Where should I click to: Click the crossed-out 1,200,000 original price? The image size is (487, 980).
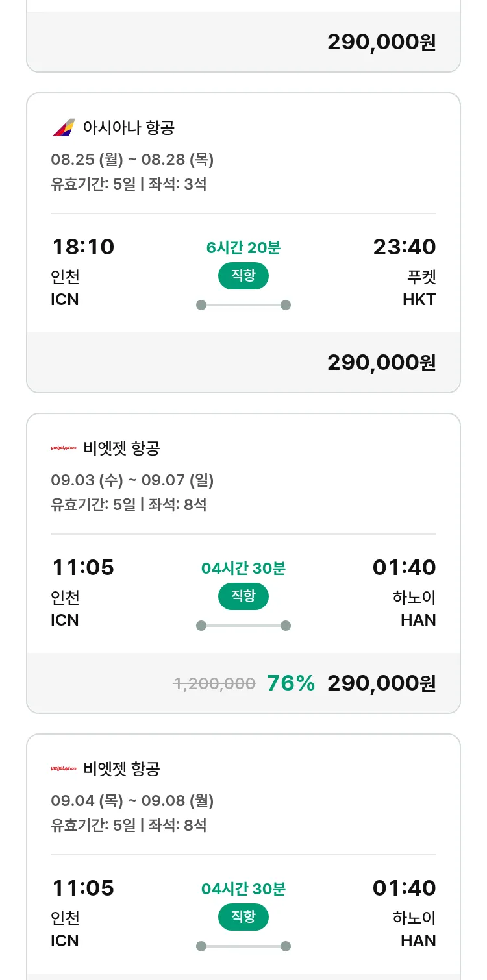[214, 683]
